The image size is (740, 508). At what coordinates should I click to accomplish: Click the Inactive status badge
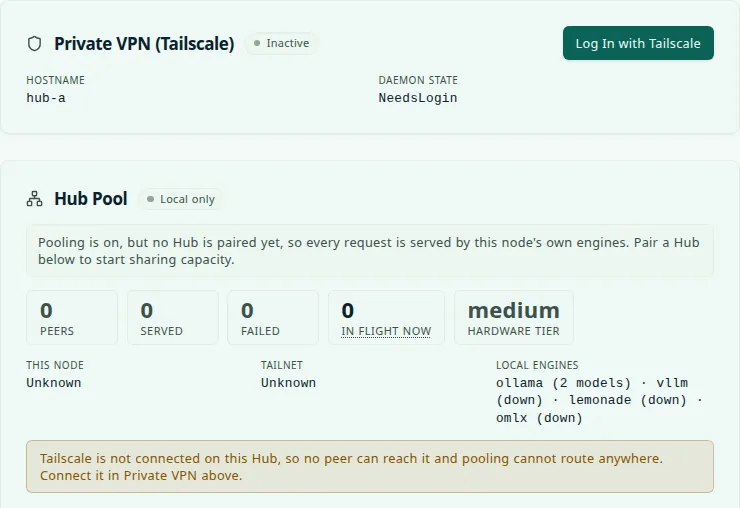pos(281,43)
